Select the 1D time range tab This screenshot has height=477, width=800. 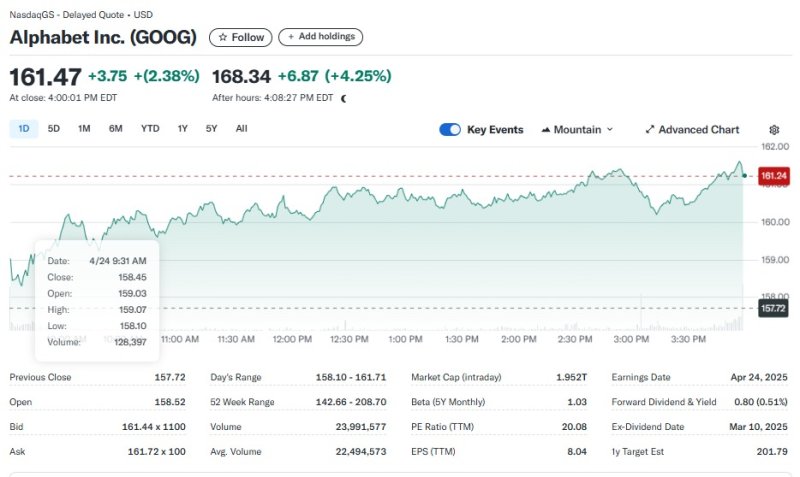pos(24,129)
